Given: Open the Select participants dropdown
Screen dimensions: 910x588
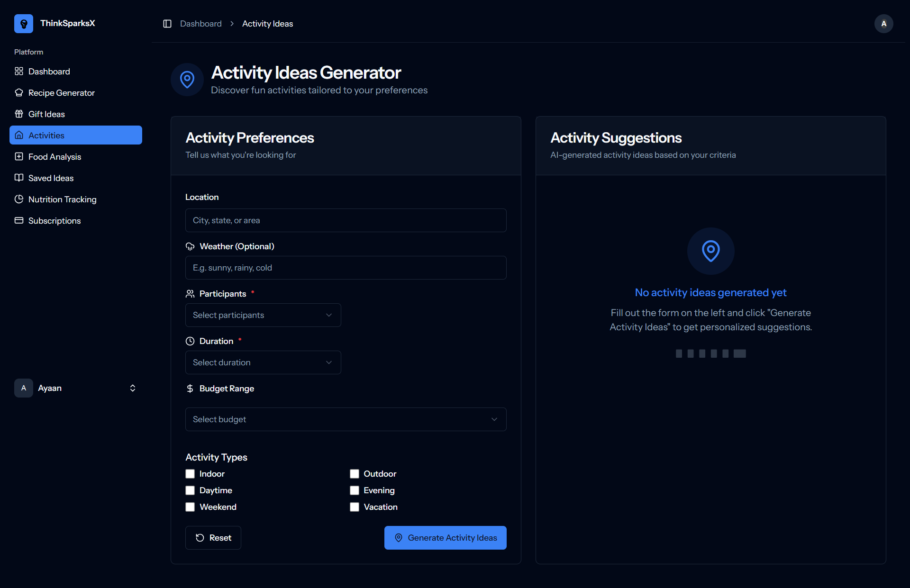Looking at the screenshot, I should pos(263,315).
